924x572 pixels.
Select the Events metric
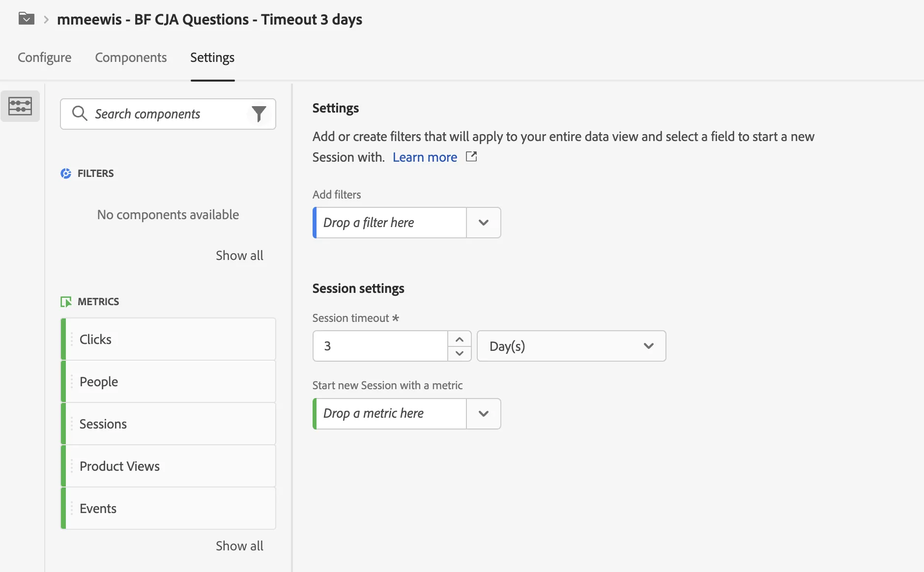[168, 509]
